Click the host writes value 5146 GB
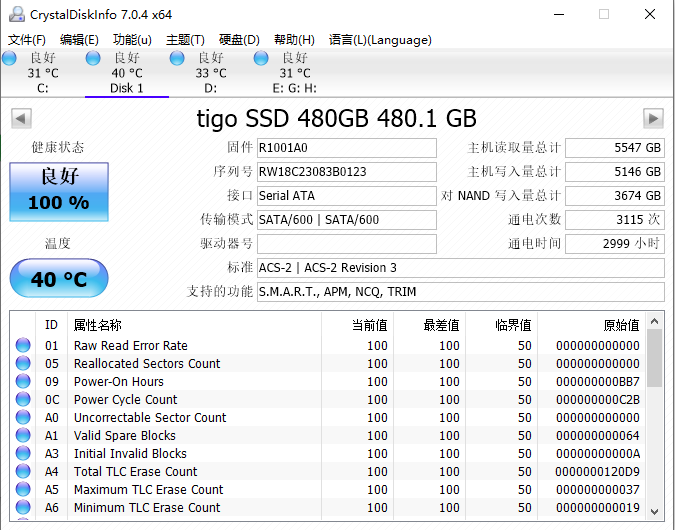Screen dimensions: 675x530 [615, 172]
